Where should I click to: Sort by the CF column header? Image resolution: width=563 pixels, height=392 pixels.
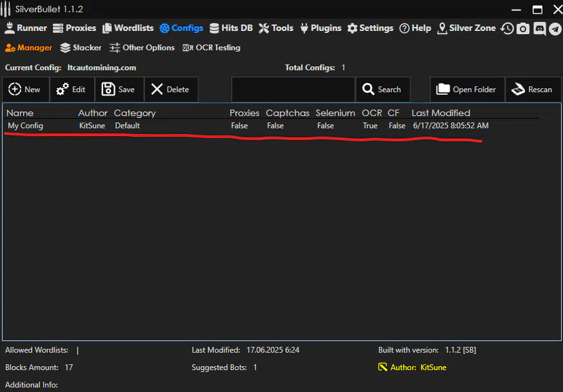(393, 113)
